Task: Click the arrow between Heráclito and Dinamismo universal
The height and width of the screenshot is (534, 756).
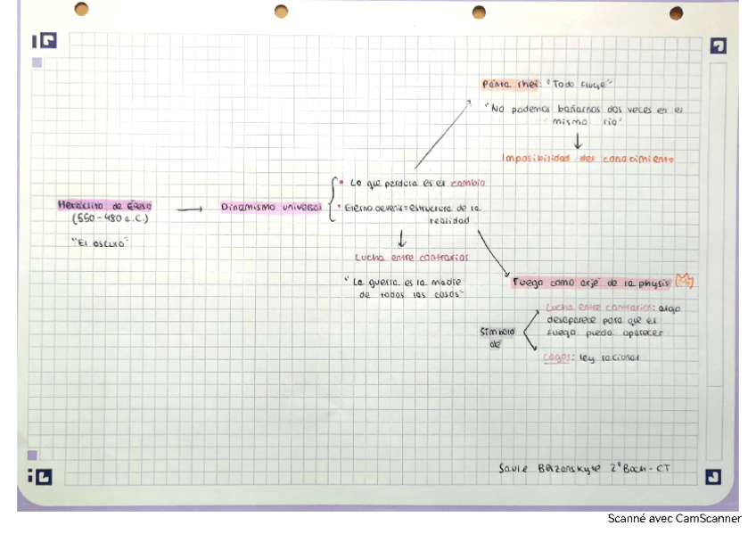Action: [x=190, y=209]
